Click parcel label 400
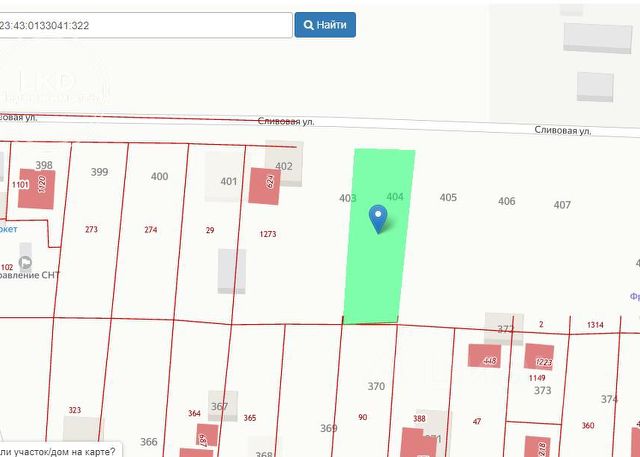The height and width of the screenshot is (457, 640). pyautogui.click(x=159, y=176)
